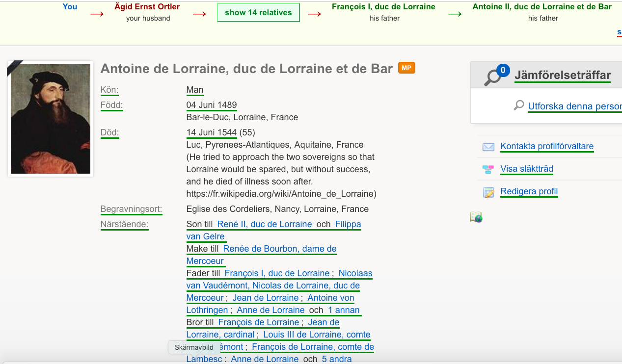Open spouse Renée de Bourbon, dame de Mercoeur
This screenshot has height=364, width=622.
point(280,249)
